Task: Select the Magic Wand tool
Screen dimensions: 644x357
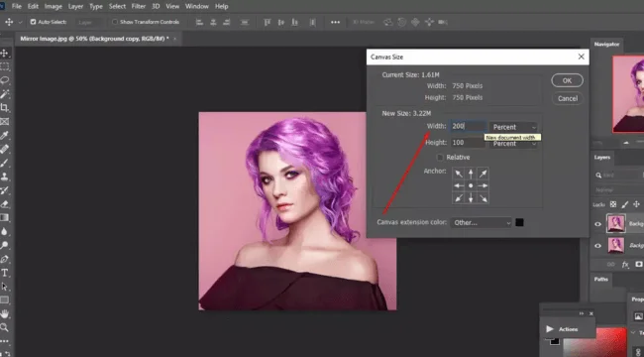Action: [x=5, y=94]
